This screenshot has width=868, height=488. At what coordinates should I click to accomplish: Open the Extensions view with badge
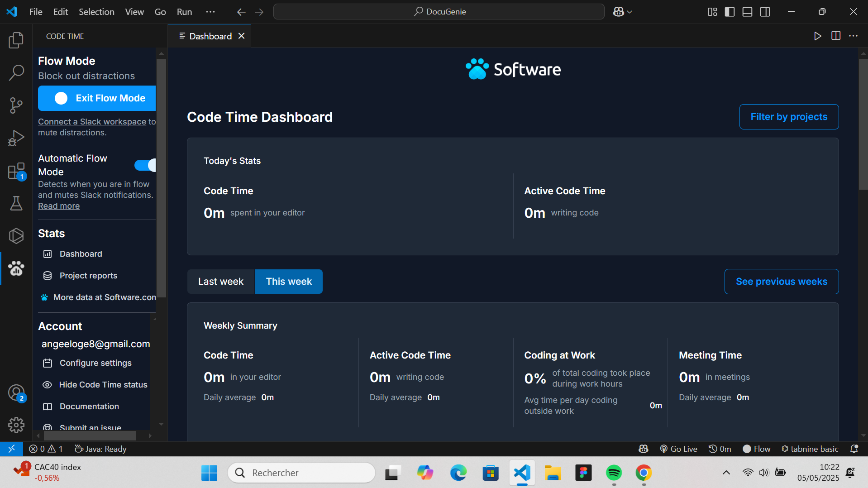coord(16,172)
